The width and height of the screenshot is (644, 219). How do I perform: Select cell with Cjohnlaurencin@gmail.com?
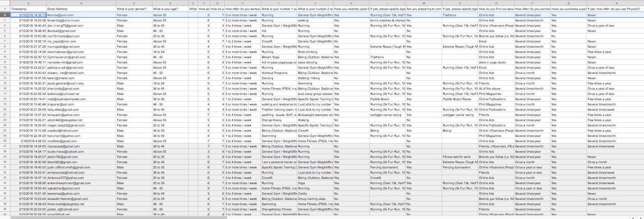[80, 57]
